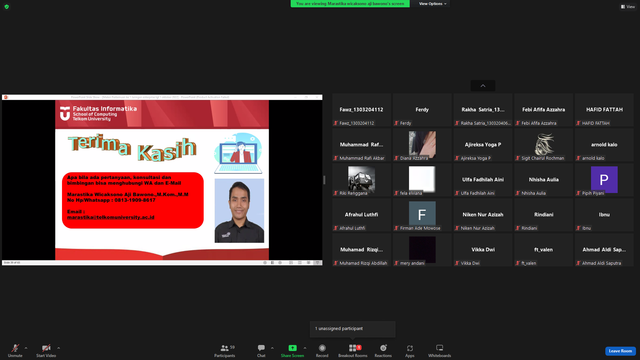Select Muhamad Rizqi Abdillah participant tile
Image resolution: width=640 pixels, height=360 pixels.
tap(361, 250)
